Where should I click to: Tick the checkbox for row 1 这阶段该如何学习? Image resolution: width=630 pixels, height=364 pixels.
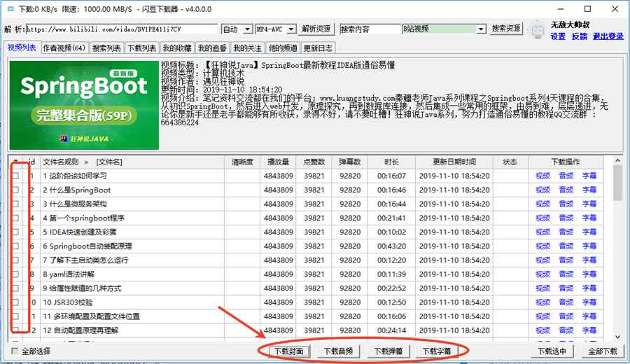click(x=15, y=176)
